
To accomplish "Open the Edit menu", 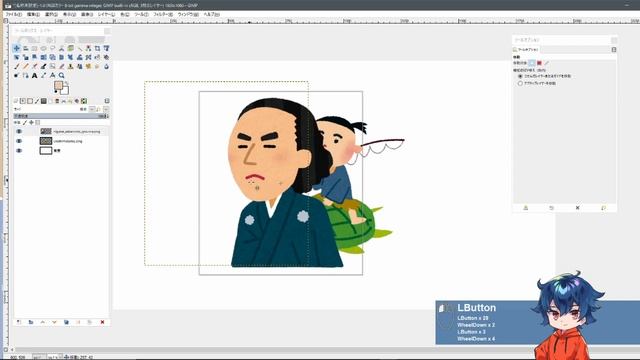I will point(33,14).
